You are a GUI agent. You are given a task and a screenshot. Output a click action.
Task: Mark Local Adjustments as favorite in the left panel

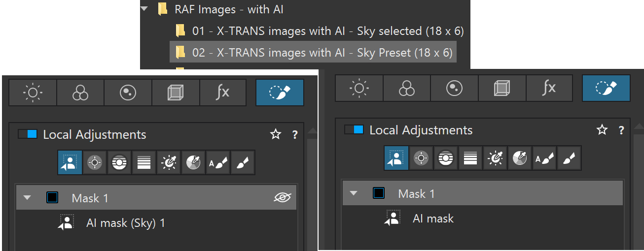[275, 134]
